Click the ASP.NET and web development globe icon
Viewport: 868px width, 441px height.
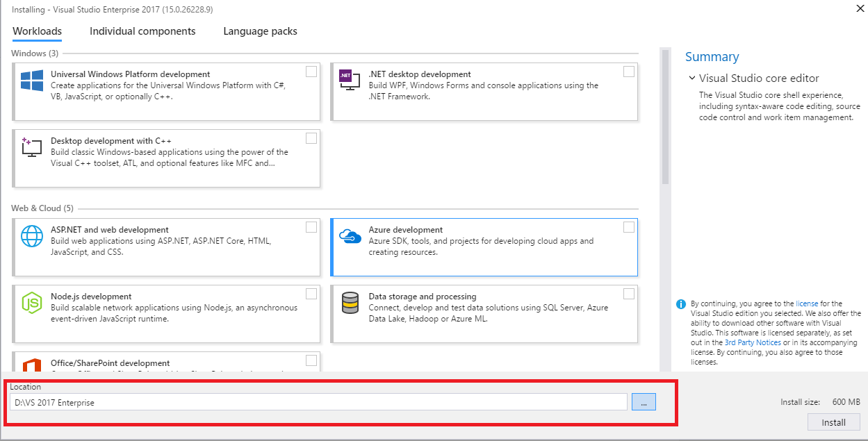click(31, 236)
